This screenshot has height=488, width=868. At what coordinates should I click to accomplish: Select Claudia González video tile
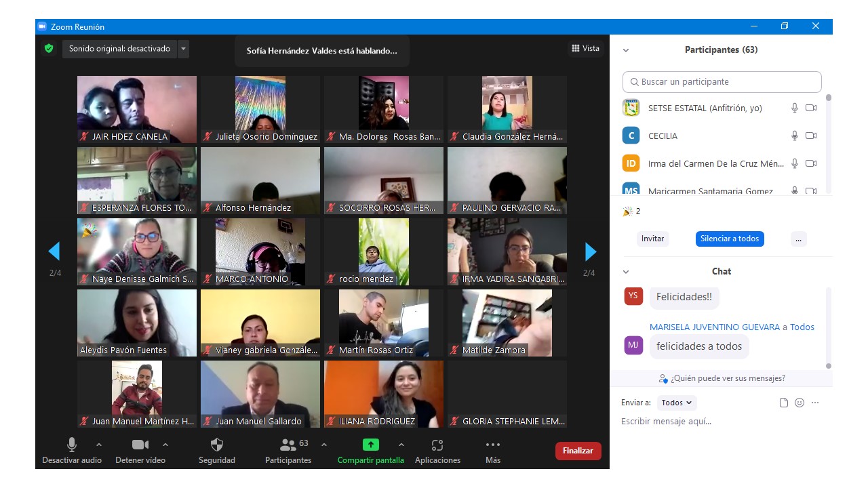(507, 109)
